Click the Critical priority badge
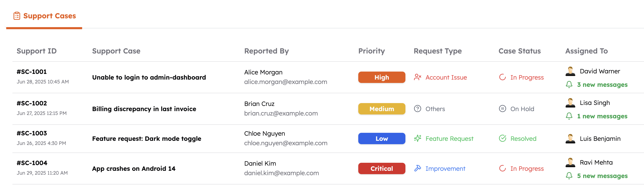This screenshot has width=644, height=185. pyautogui.click(x=382, y=168)
